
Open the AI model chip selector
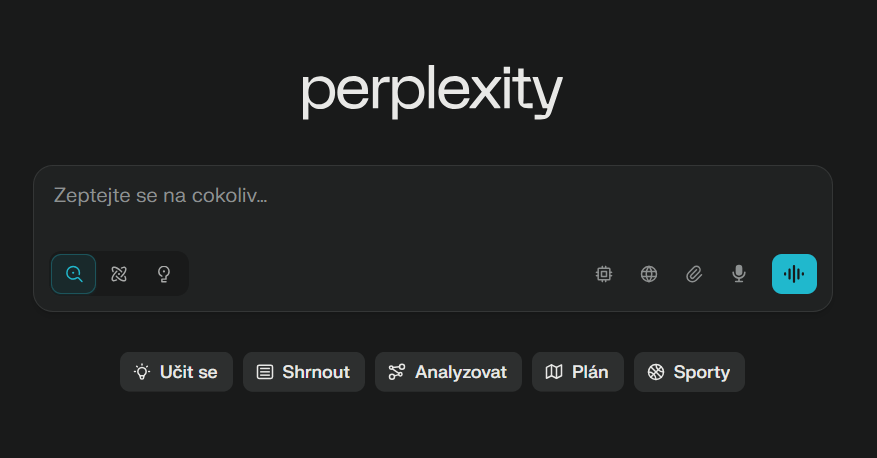click(x=604, y=274)
